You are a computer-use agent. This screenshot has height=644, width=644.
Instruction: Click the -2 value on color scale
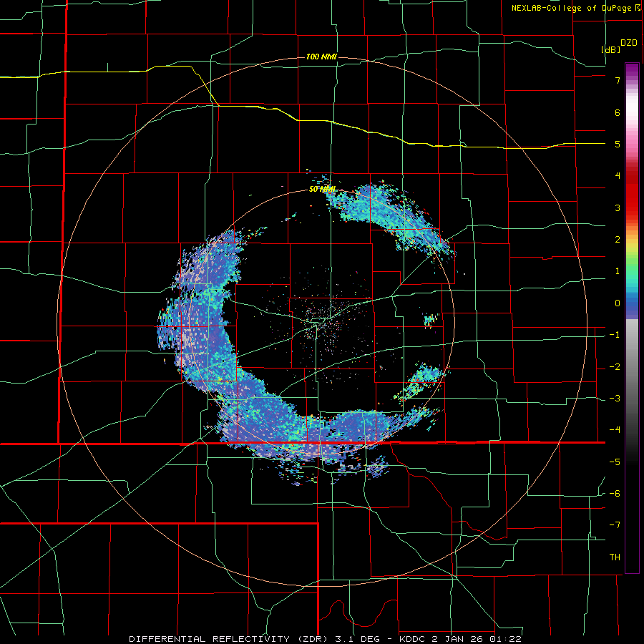pyautogui.click(x=615, y=366)
